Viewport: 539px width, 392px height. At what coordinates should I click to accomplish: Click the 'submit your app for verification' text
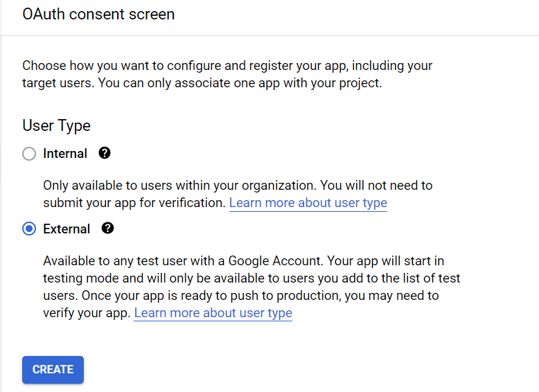[134, 203]
